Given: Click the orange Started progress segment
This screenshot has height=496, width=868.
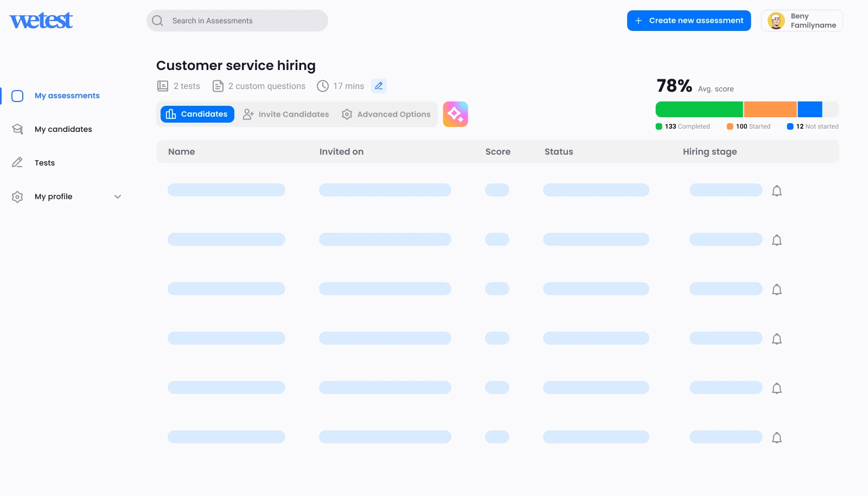Looking at the screenshot, I should (770, 109).
